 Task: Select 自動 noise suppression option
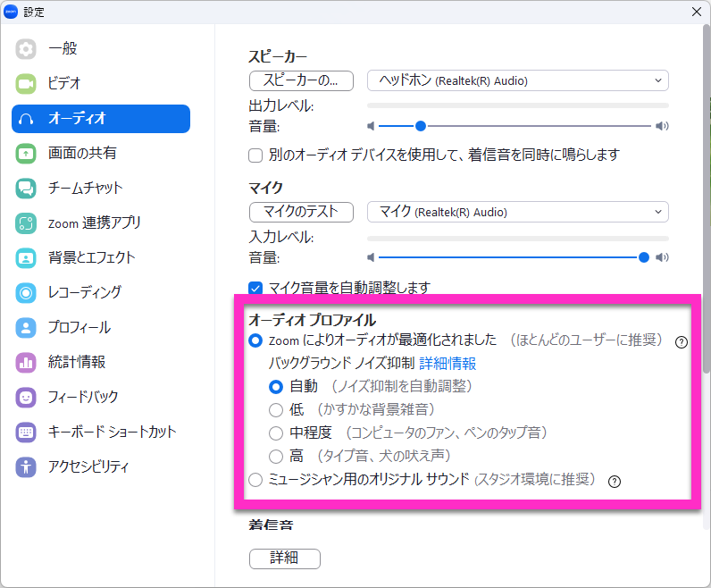(276, 387)
